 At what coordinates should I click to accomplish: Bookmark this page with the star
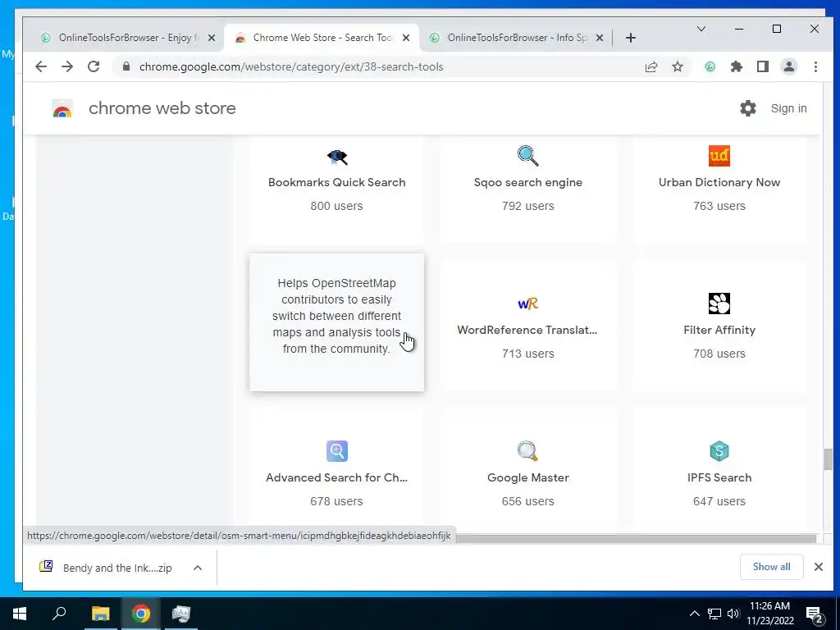[678, 66]
